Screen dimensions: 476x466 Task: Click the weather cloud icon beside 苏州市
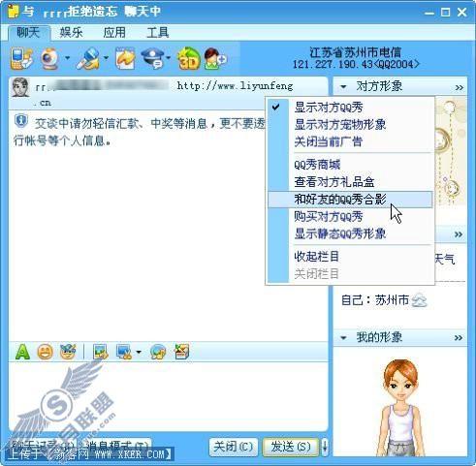pyautogui.click(x=419, y=300)
